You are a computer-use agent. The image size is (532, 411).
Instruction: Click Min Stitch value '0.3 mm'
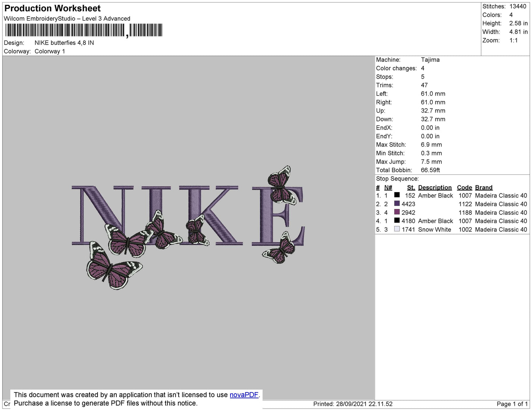(x=431, y=153)
